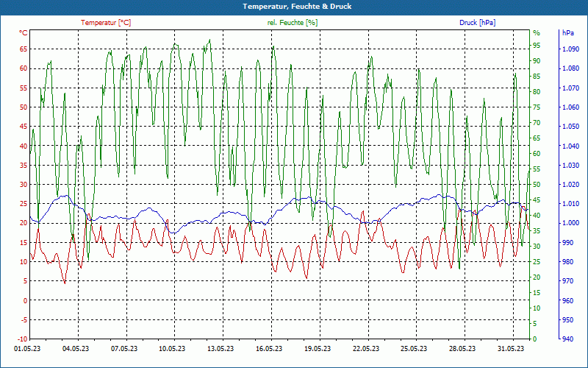Click the 1.090 tick on pressure axis
This screenshot has height=368, width=588.
571,49
